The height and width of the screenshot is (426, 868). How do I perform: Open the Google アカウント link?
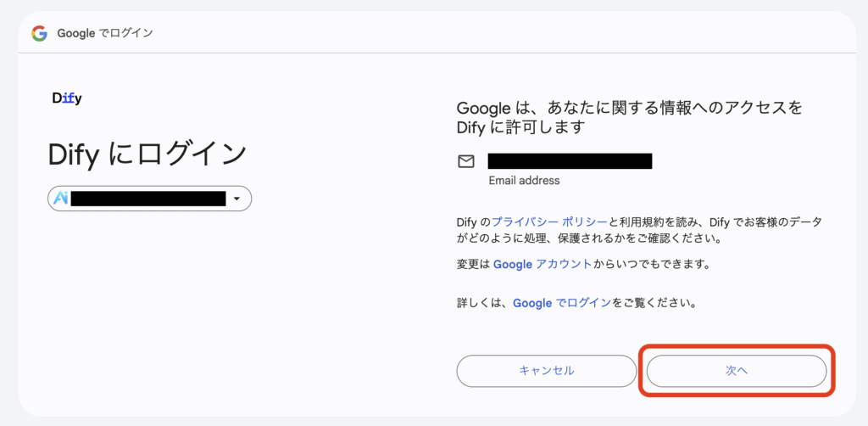tap(542, 264)
